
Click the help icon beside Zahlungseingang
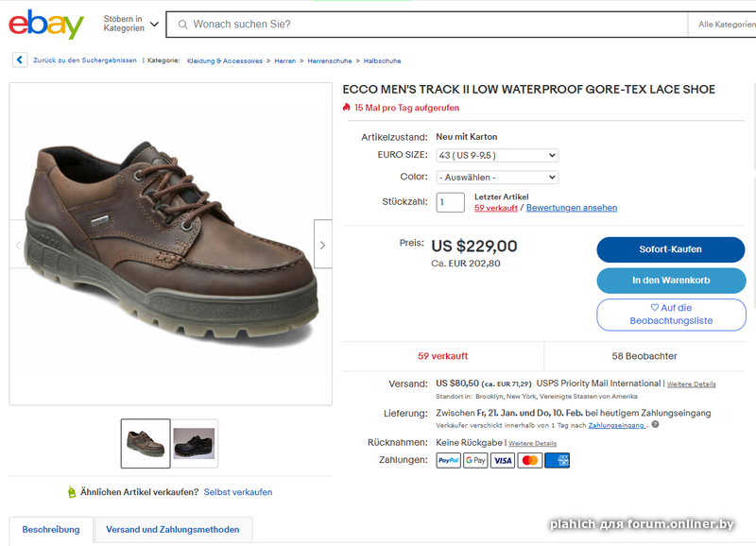655,425
